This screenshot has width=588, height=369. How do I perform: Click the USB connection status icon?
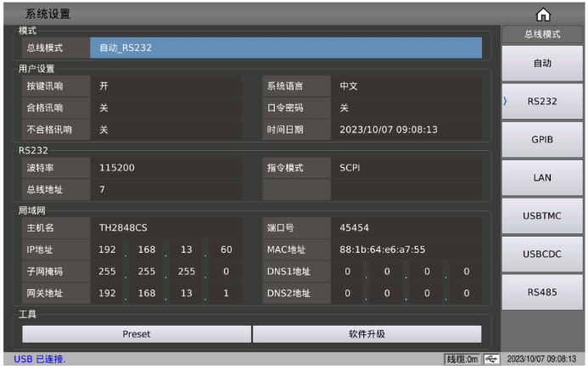point(491,359)
